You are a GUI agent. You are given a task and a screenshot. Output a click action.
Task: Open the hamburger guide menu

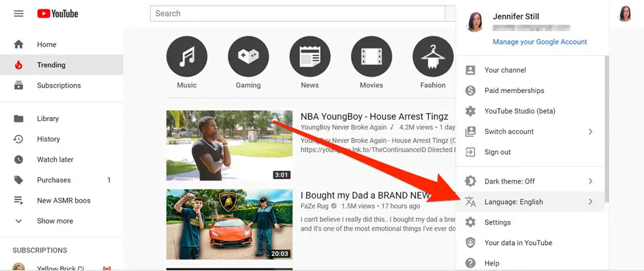point(18,14)
